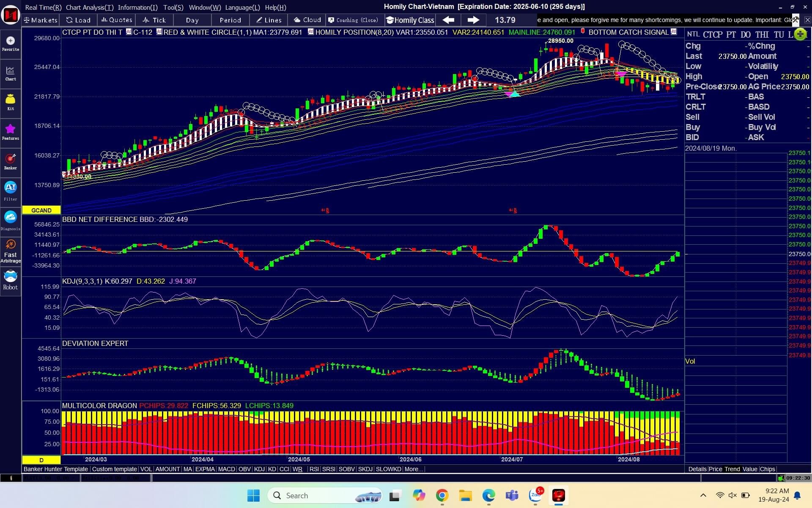Open the Banker sidebar tool

tap(11, 162)
